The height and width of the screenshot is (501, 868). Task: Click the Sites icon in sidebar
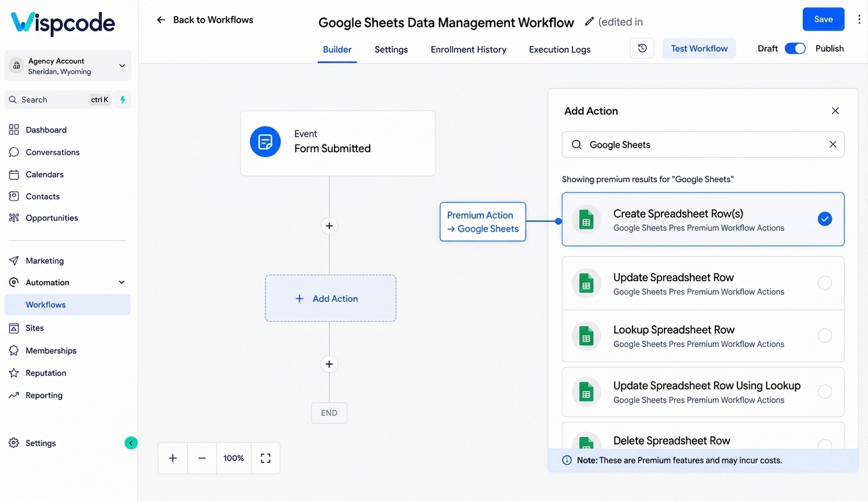pos(13,328)
